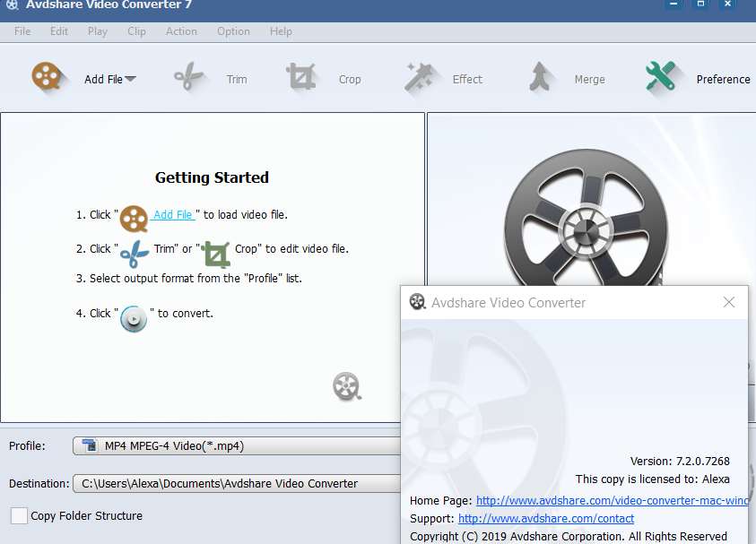The image size is (756, 544).
Task: Click the Trim toolbar label
Action: tap(237, 80)
